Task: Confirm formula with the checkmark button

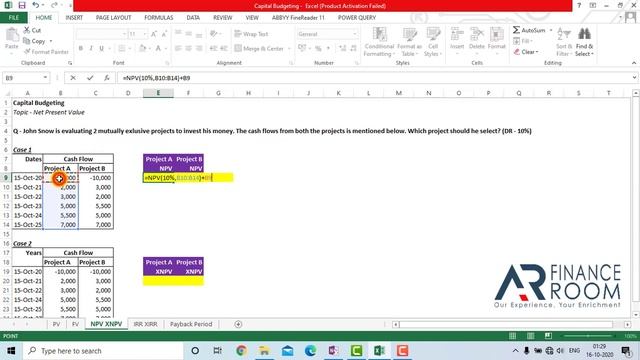Action: pyautogui.click(x=90, y=78)
